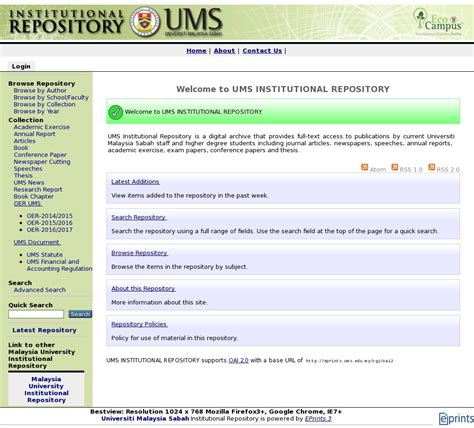
Task: Open the EPrints 3 footer link
Action: click(318, 419)
